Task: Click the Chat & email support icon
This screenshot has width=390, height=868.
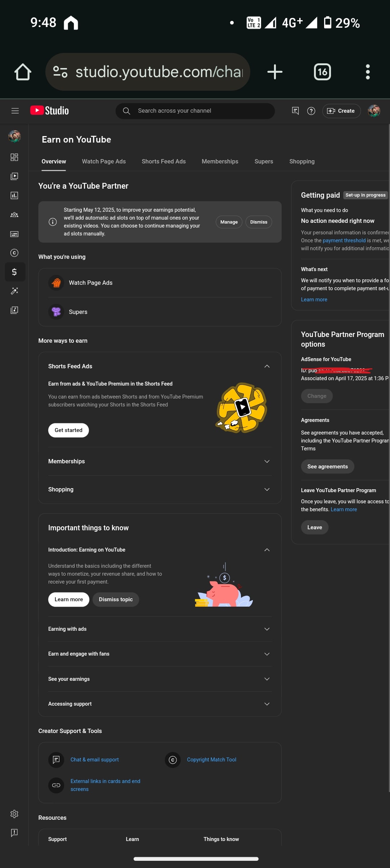Action: (56, 760)
